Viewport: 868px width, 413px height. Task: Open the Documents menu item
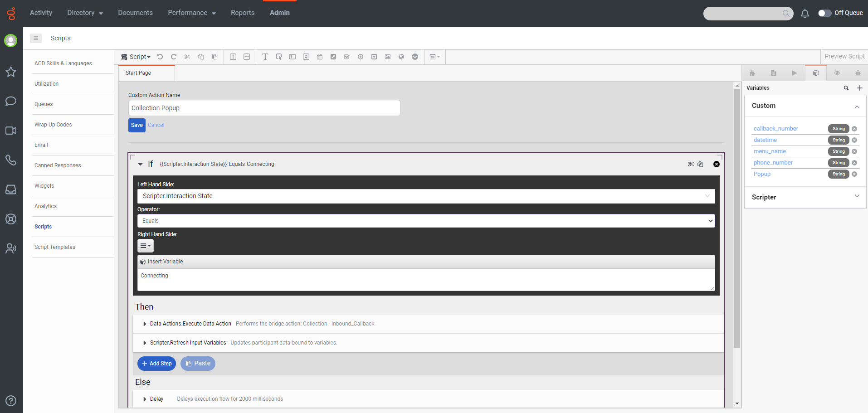click(135, 13)
